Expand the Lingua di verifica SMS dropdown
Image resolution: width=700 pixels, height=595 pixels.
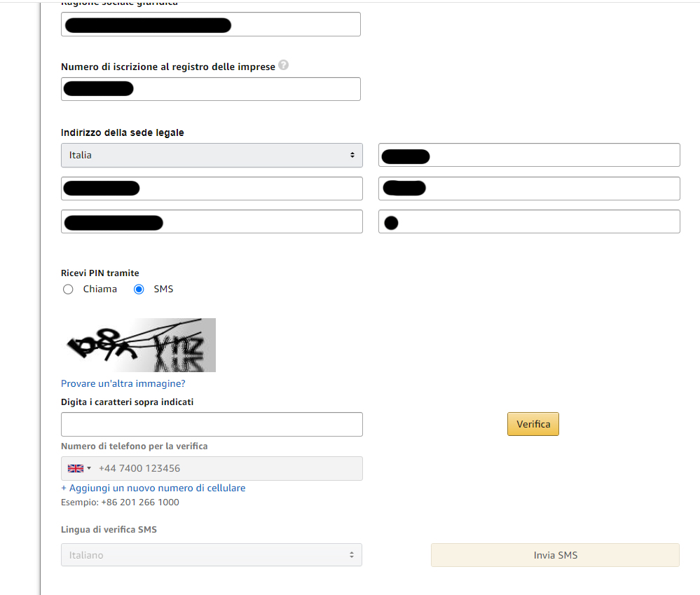point(212,555)
